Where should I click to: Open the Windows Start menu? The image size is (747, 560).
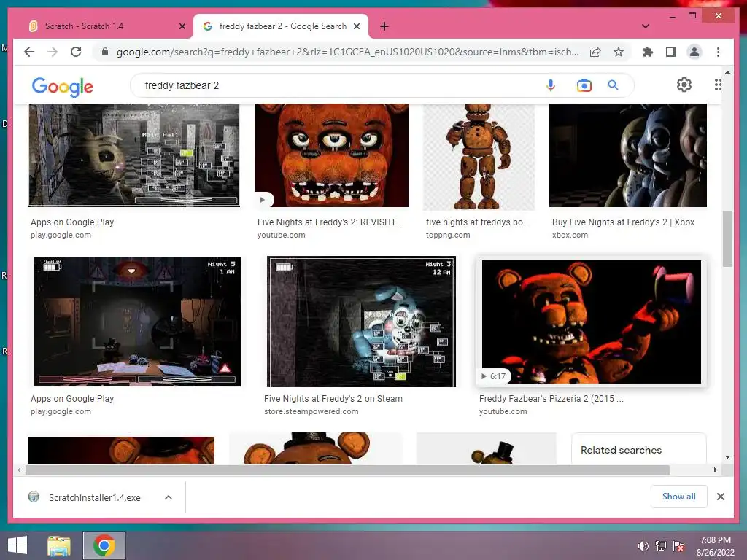[x=18, y=545]
